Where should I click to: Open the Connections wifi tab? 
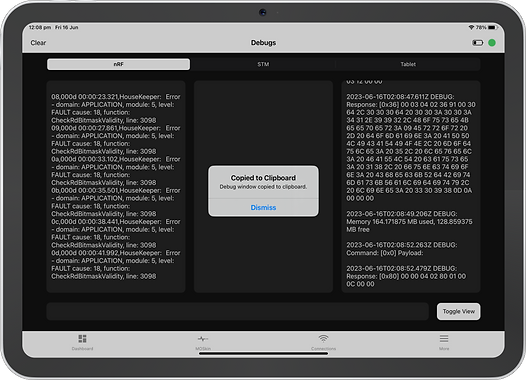coord(323,342)
